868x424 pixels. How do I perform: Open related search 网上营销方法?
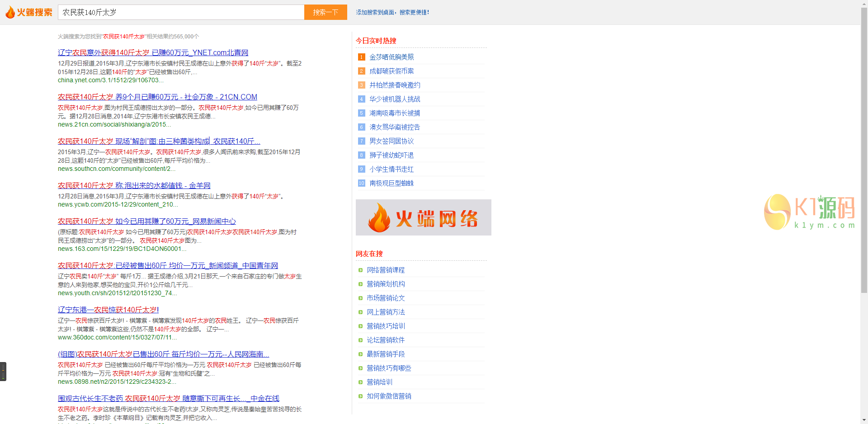(x=386, y=312)
